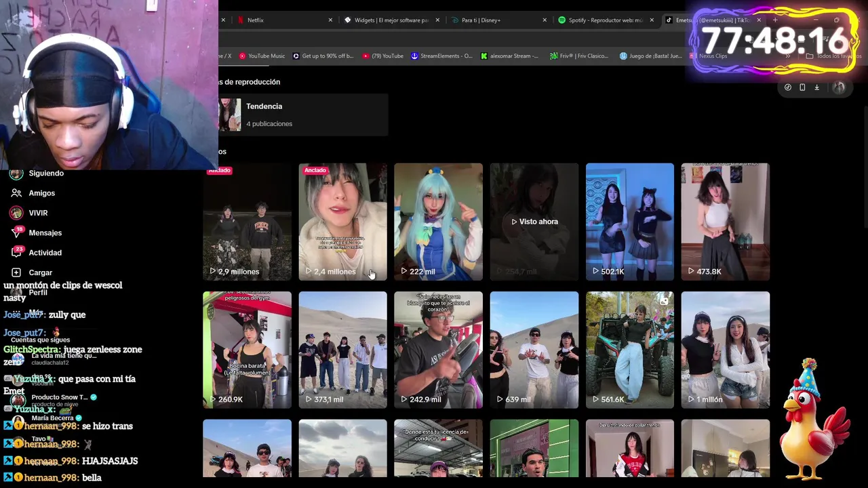Open the Amigos people icon
868x488 pixels.
coord(16,193)
